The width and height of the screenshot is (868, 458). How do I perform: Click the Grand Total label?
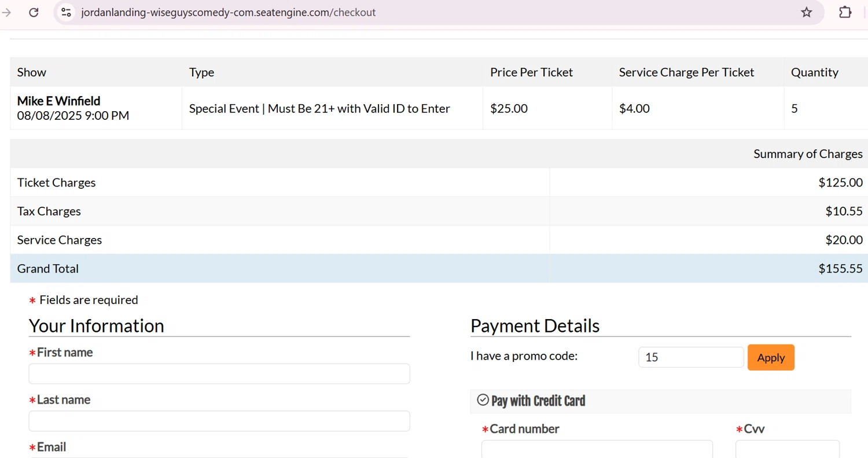click(x=48, y=269)
